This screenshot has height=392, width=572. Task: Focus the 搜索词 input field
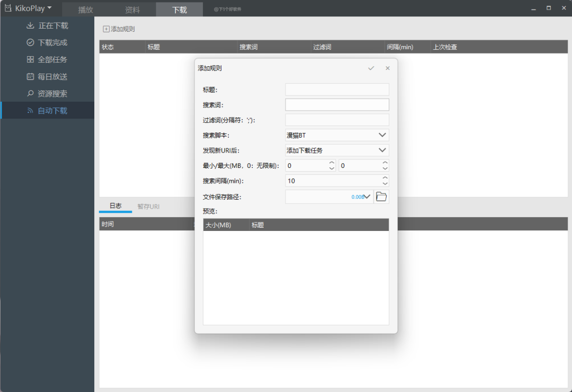pos(337,105)
